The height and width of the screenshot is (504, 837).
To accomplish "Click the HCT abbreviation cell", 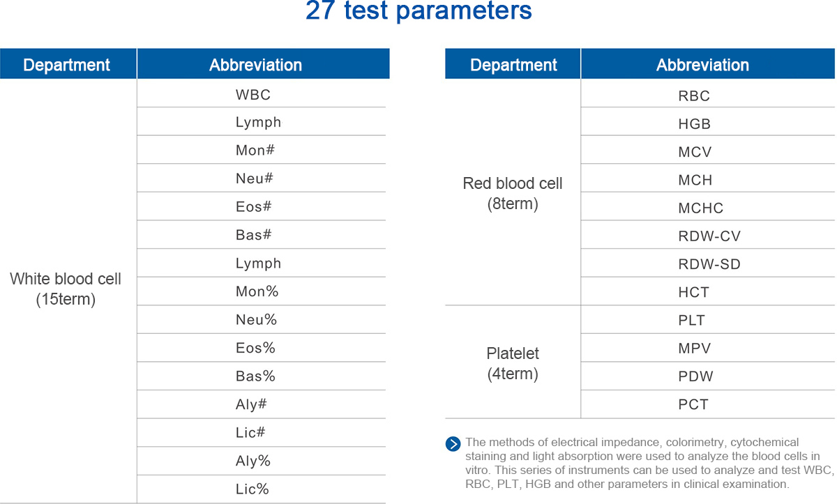I will 707,292.
